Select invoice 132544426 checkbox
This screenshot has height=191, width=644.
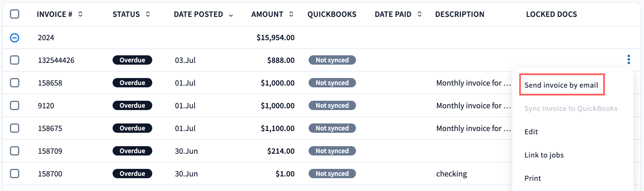[15, 60]
